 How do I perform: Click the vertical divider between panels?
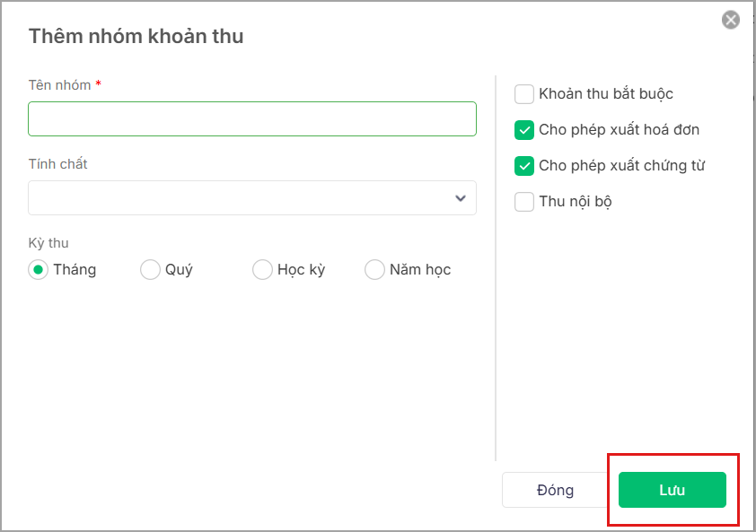point(496,269)
